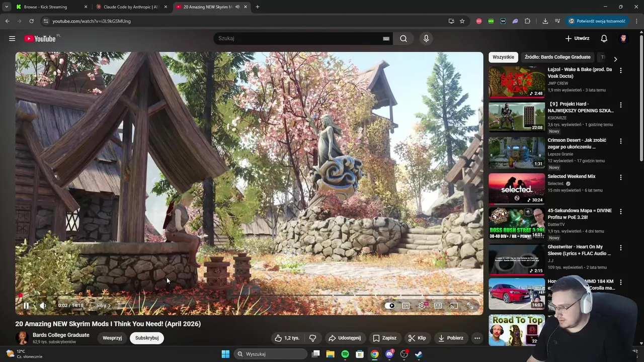Click Potwierdź swoją tożsamość profile button
This screenshot has width=644, height=362.
click(x=597, y=21)
